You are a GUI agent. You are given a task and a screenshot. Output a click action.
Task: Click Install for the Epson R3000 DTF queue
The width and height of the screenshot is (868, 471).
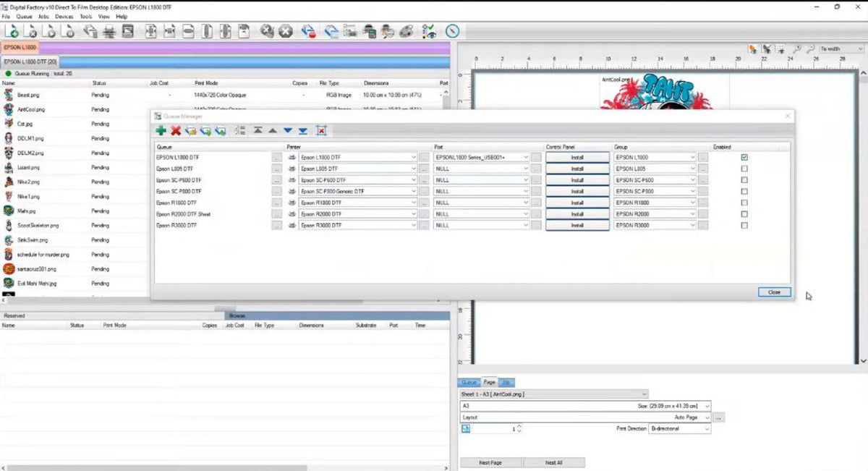[x=576, y=226]
